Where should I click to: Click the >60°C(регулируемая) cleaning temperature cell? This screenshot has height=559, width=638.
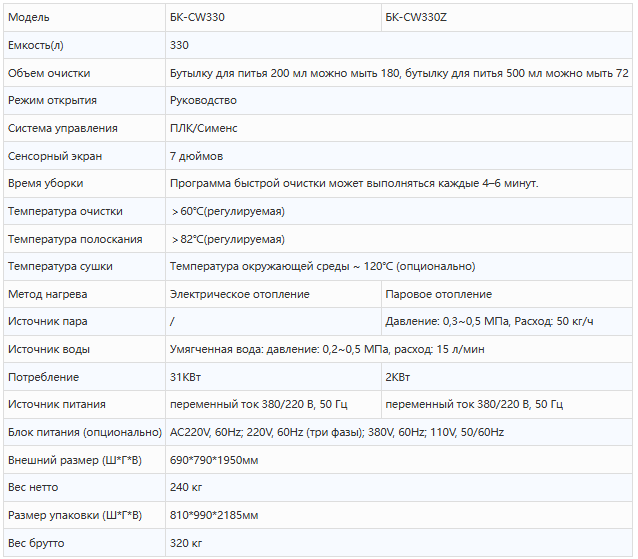pyautogui.click(x=399, y=211)
